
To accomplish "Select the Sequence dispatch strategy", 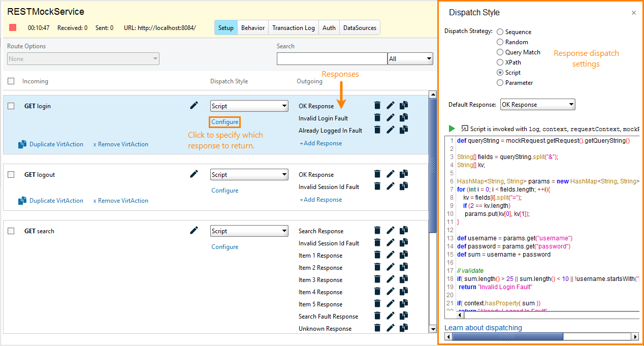I will pos(500,32).
